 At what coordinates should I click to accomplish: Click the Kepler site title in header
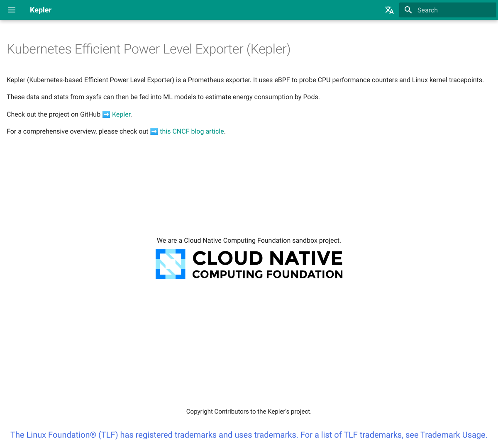tap(41, 10)
